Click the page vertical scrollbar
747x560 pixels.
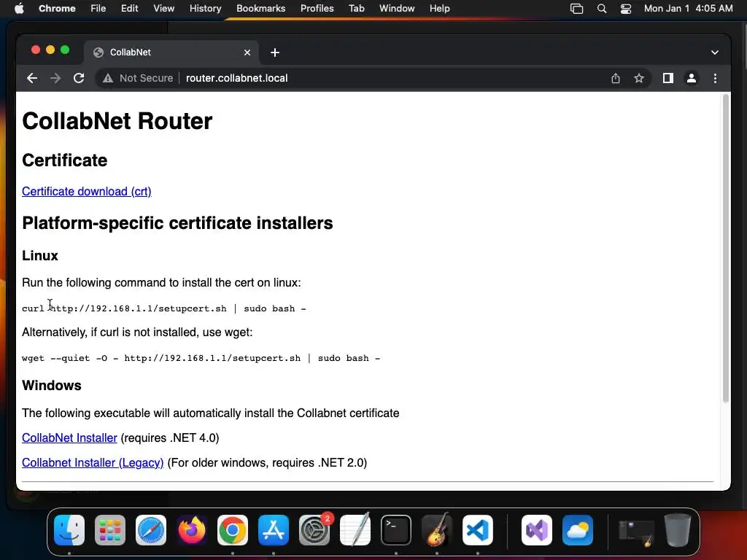(726, 249)
